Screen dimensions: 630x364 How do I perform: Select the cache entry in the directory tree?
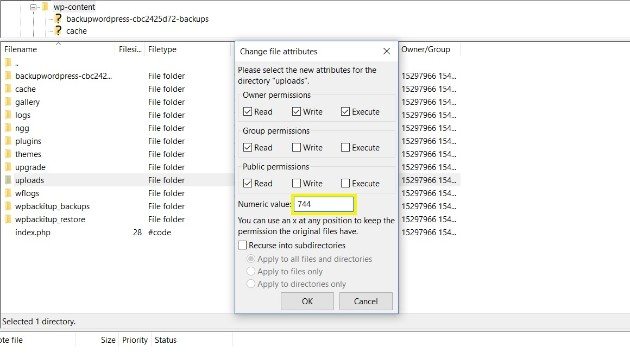[76, 31]
